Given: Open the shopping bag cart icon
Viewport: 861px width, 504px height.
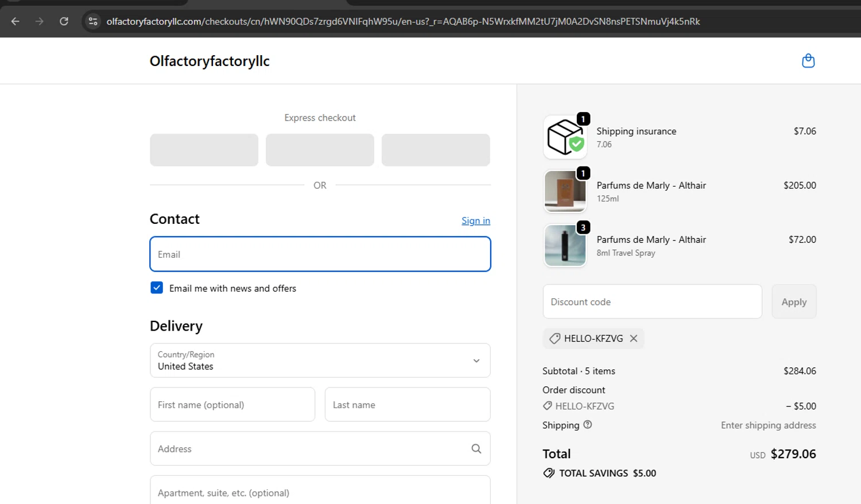Looking at the screenshot, I should coord(808,61).
